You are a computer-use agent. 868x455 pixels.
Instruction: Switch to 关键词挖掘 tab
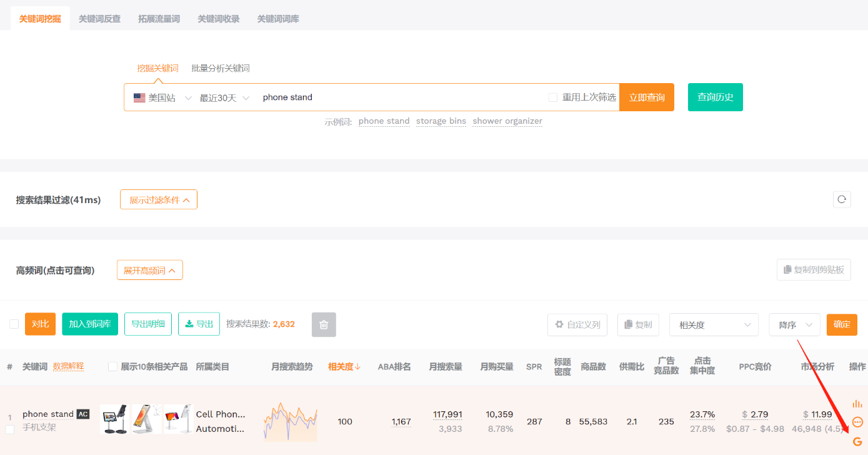[x=40, y=19]
